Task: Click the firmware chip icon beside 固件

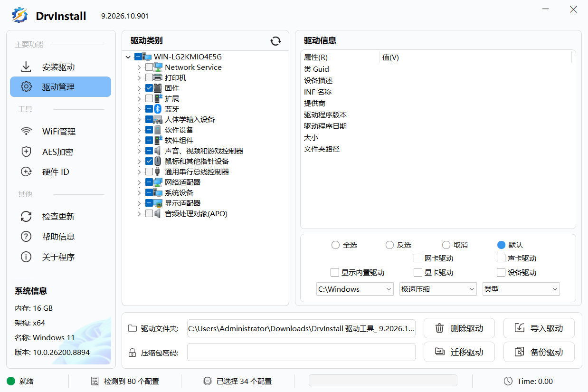Action: coord(158,88)
